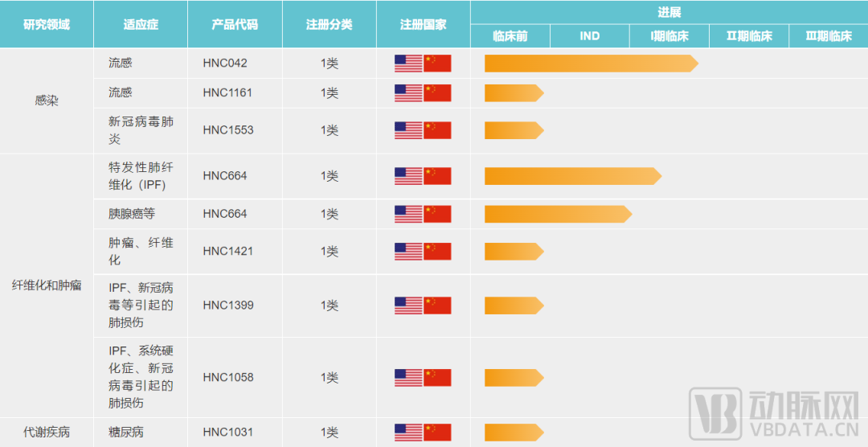The image size is (868, 447).
Task: Select the 感染 research area cell
Action: pos(47,100)
